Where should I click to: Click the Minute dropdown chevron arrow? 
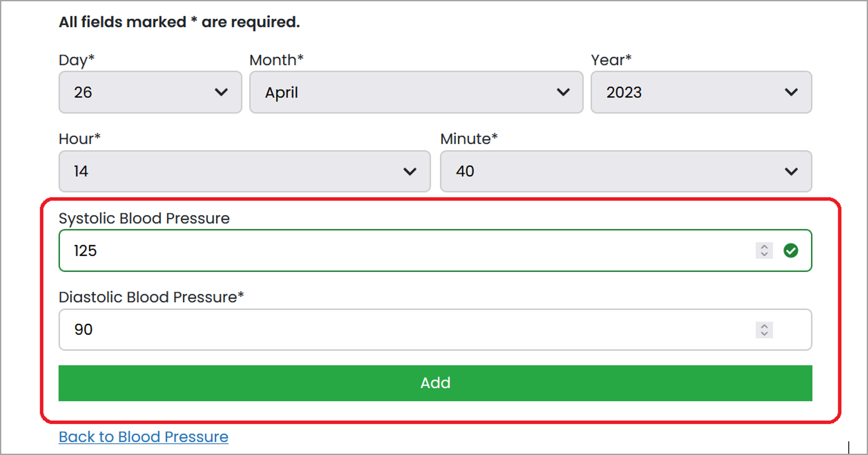pyautogui.click(x=791, y=171)
